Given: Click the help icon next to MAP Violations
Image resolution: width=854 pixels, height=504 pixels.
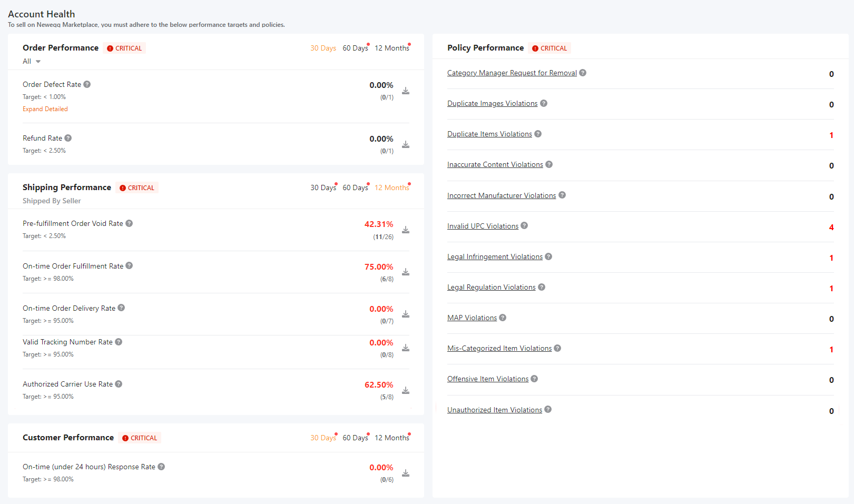Looking at the screenshot, I should [503, 318].
